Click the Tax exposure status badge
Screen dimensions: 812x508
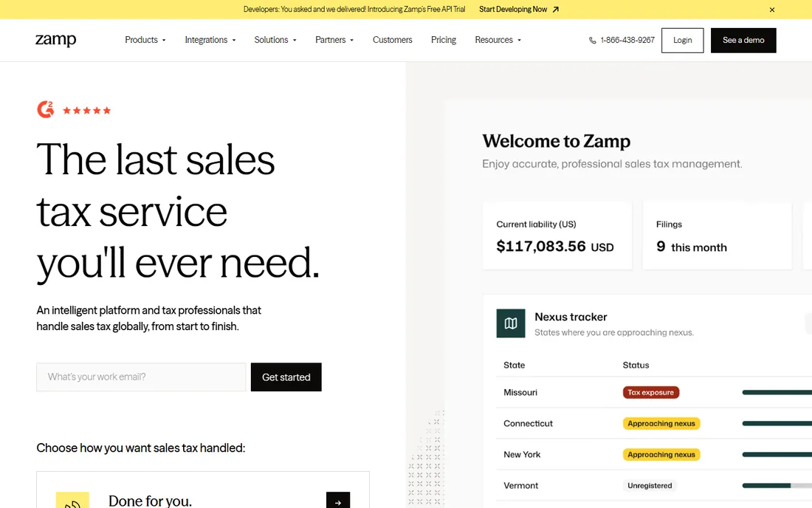(651, 393)
